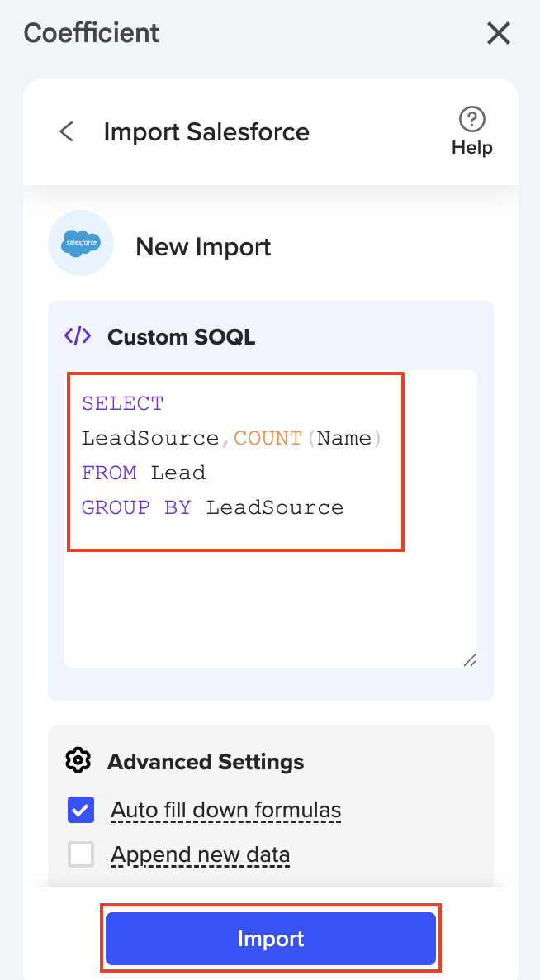Click the Advanced Settings section heading
Viewport: 540px width, 980px height.
tap(206, 762)
